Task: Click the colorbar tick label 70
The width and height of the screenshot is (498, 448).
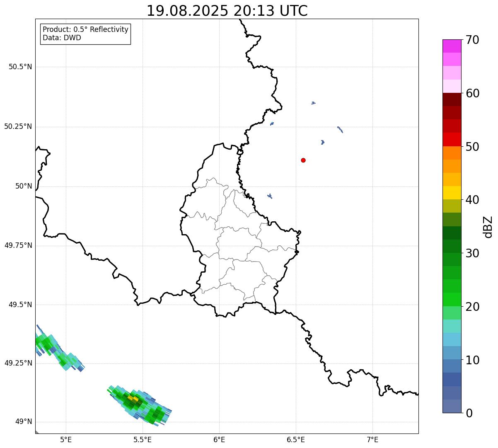Action: click(x=472, y=40)
